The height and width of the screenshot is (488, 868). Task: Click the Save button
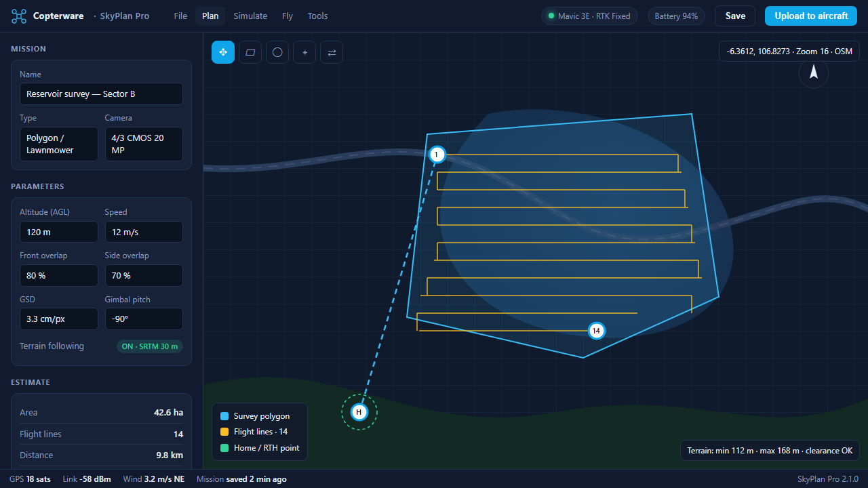click(735, 16)
